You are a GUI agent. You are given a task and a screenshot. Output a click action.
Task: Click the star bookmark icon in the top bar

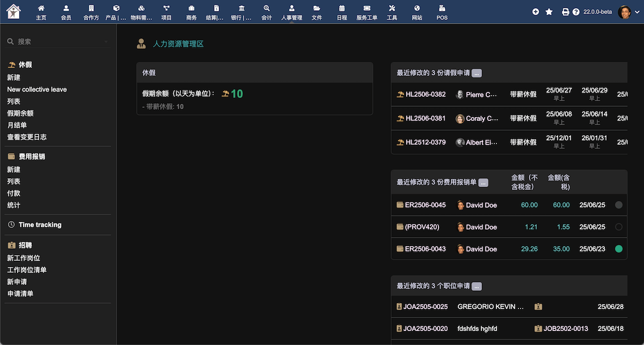coord(549,12)
